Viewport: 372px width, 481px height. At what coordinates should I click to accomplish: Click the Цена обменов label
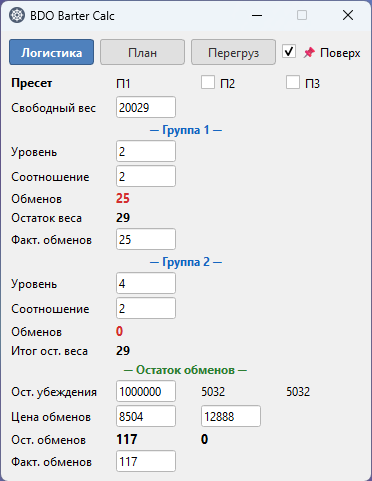(x=51, y=417)
